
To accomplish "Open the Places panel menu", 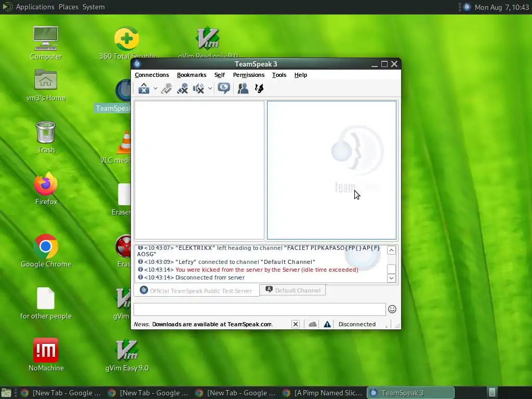I will (x=69, y=7).
